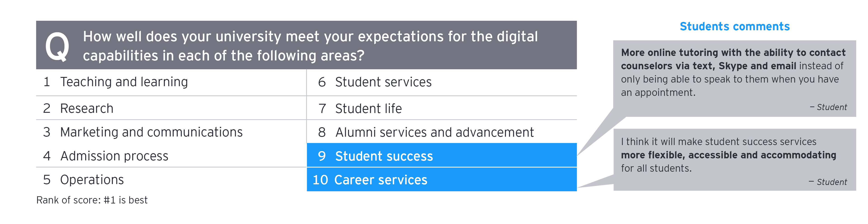Click the question header about digital capabilities
Viewport: 868px width, 224px height.
310,46
